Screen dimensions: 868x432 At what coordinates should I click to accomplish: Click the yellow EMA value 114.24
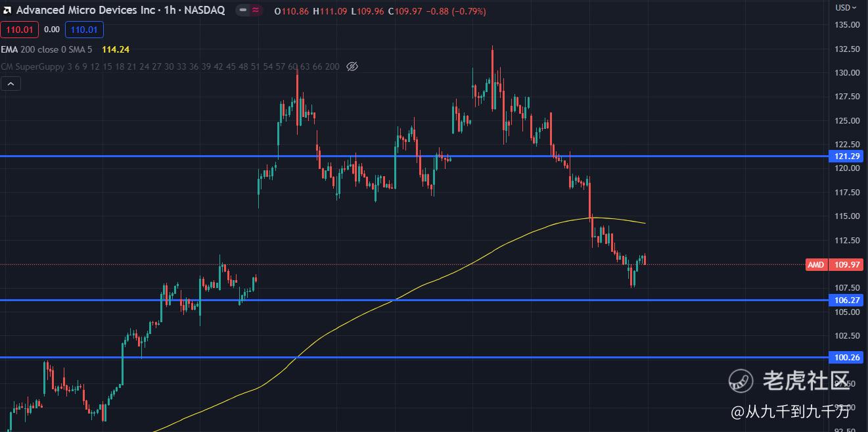(116, 49)
